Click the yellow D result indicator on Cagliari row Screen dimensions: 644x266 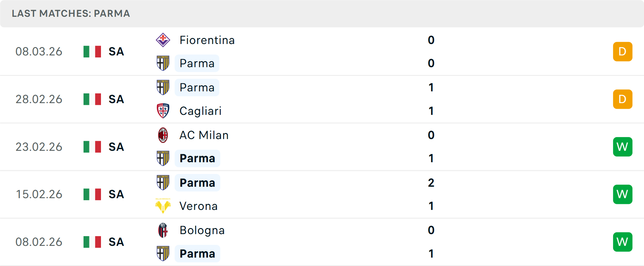tap(623, 99)
